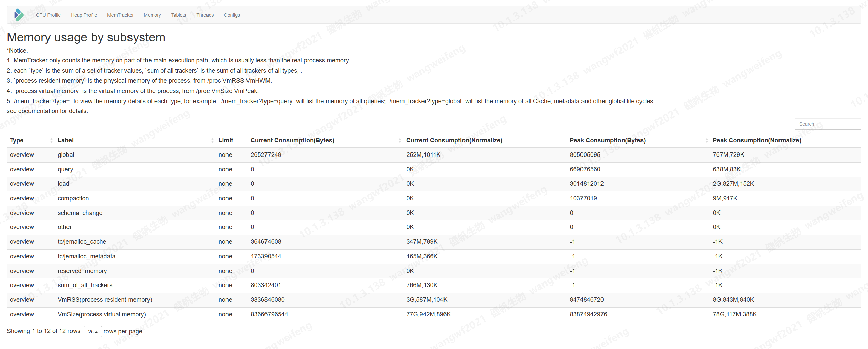Click the value 364674608

[266, 242]
